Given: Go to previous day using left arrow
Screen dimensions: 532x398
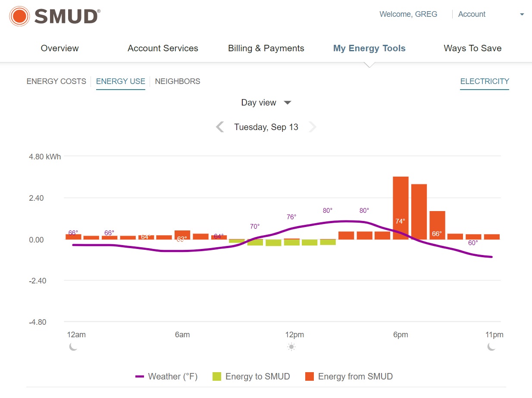Looking at the screenshot, I should coord(220,127).
